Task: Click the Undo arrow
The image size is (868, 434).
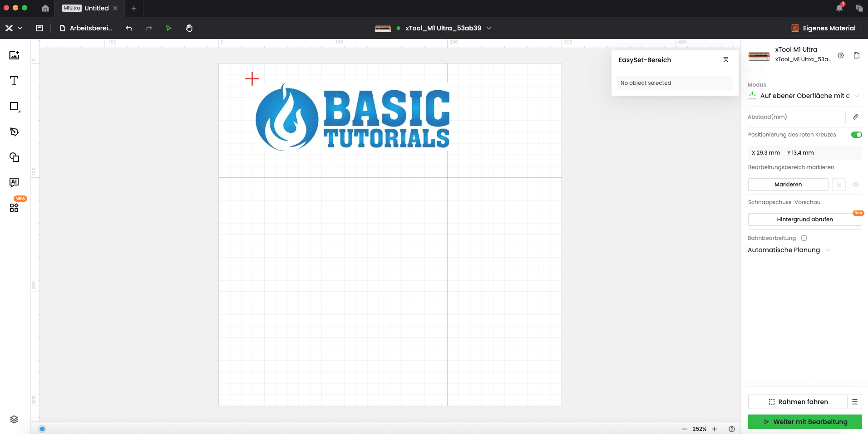Action: pyautogui.click(x=129, y=28)
